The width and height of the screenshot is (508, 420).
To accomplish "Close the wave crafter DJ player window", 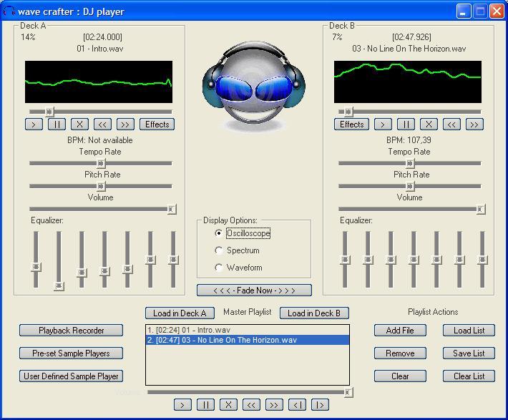I will [497, 11].
